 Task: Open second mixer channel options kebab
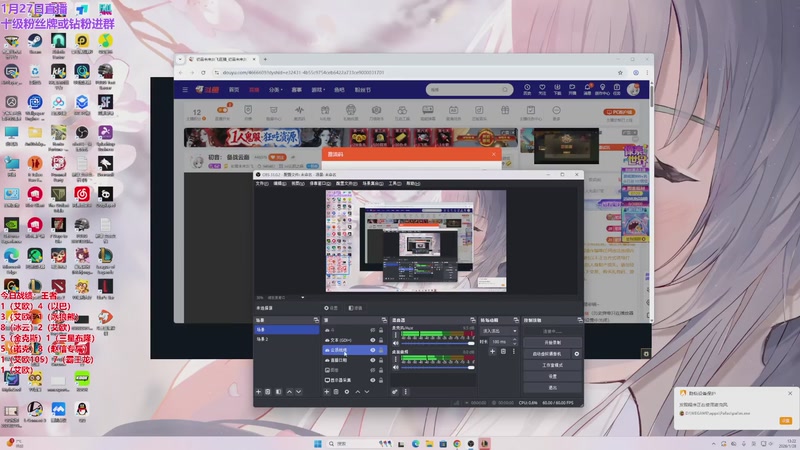click(x=395, y=359)
